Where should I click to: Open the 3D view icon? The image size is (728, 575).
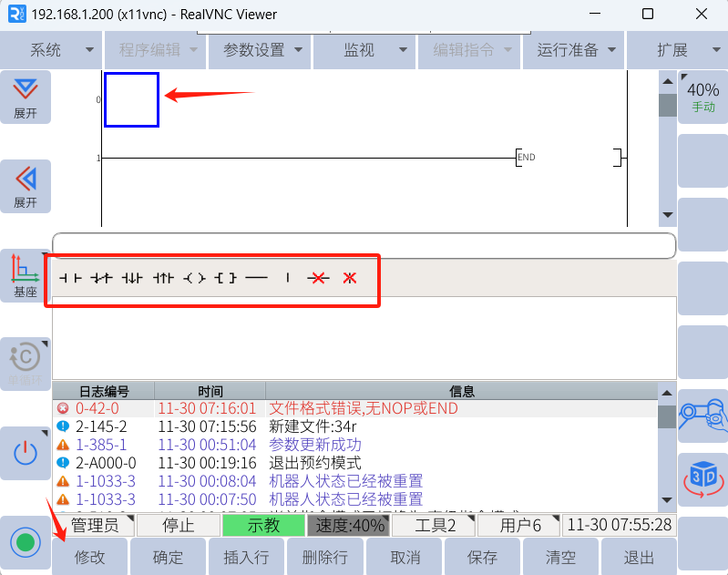702,477
